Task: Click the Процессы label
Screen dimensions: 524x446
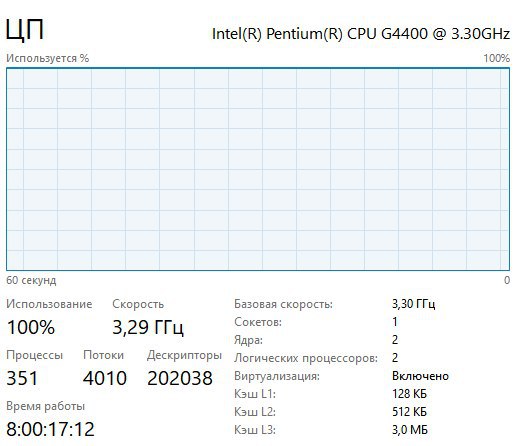Action: [34, 355]
